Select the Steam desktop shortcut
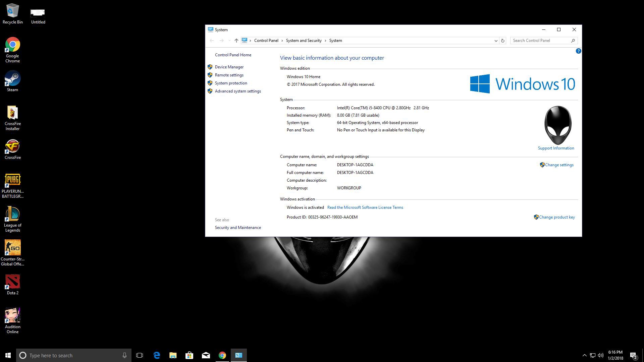644x362 pixels. click(x=12, y=81)
